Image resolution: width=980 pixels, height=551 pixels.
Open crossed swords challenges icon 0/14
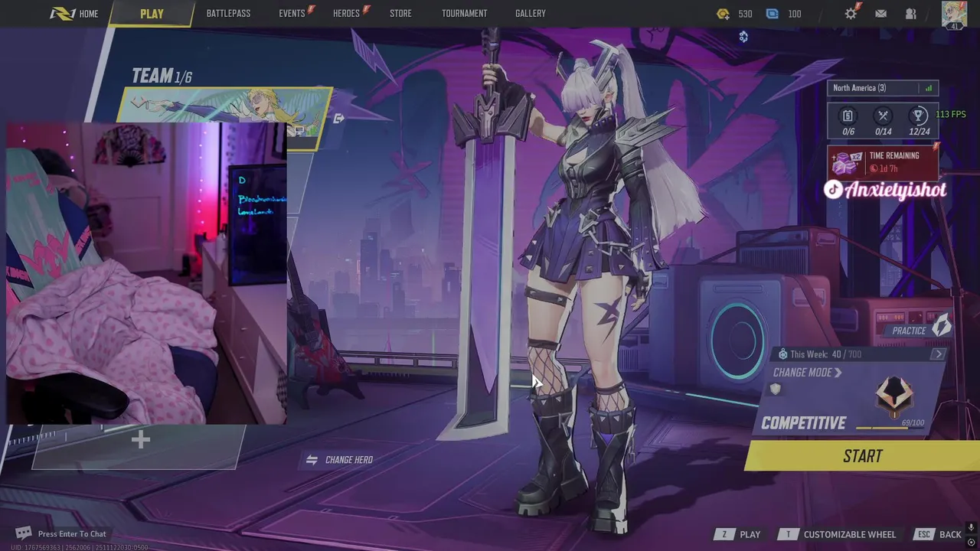pos(883,116)
